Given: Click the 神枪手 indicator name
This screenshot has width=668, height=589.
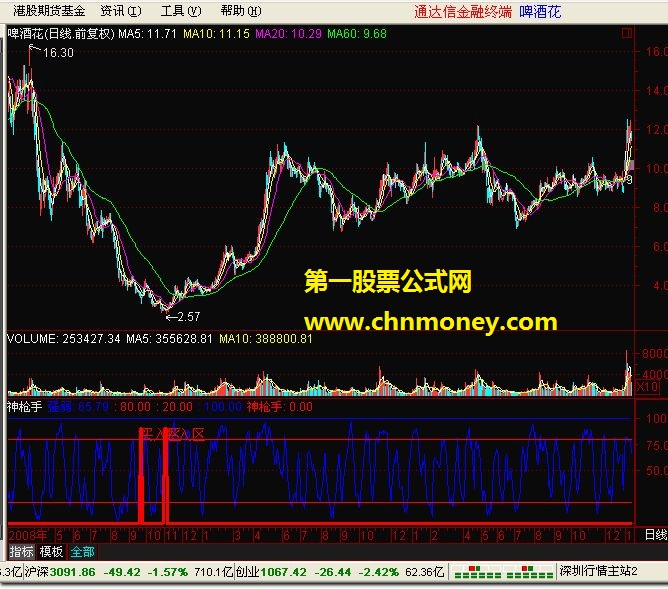Looking at the screenshot, I should 25,407.
